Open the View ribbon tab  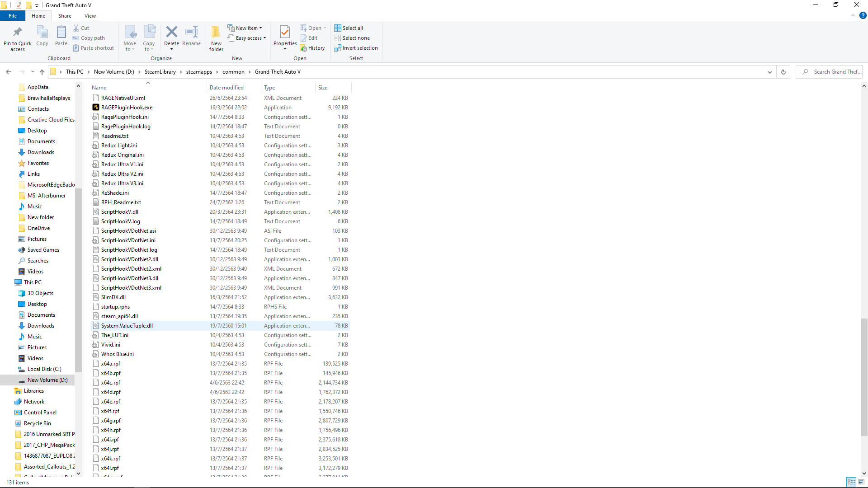(x=90, y=16)
